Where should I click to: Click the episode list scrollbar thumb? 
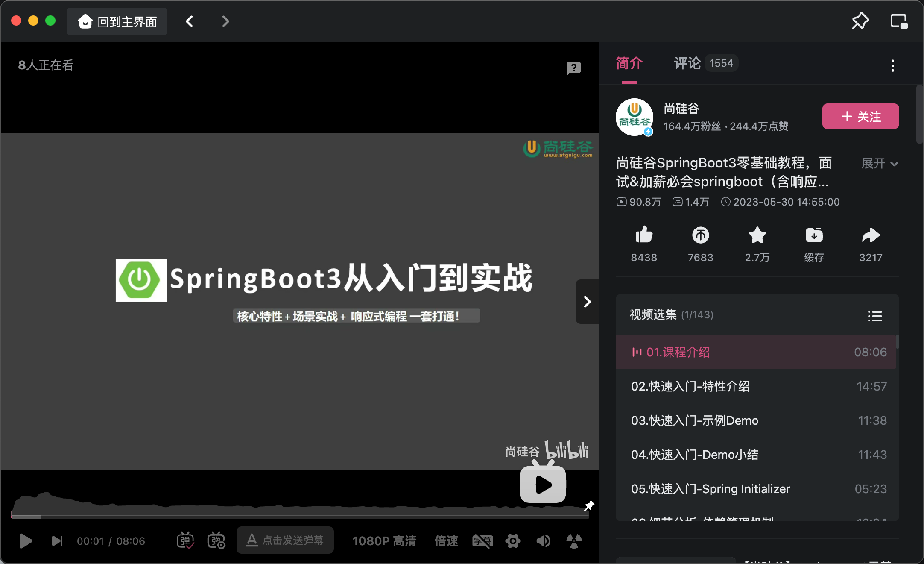click(897, 342)
